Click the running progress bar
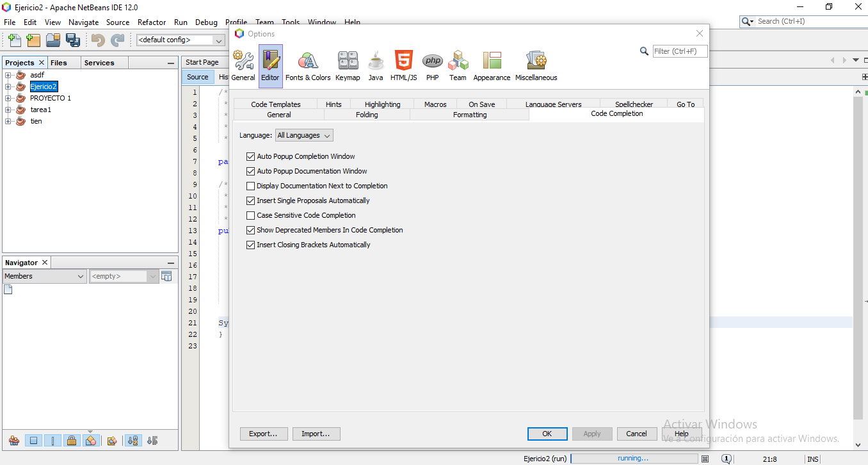Screen dimensions: 868x465 pos(634,459)
